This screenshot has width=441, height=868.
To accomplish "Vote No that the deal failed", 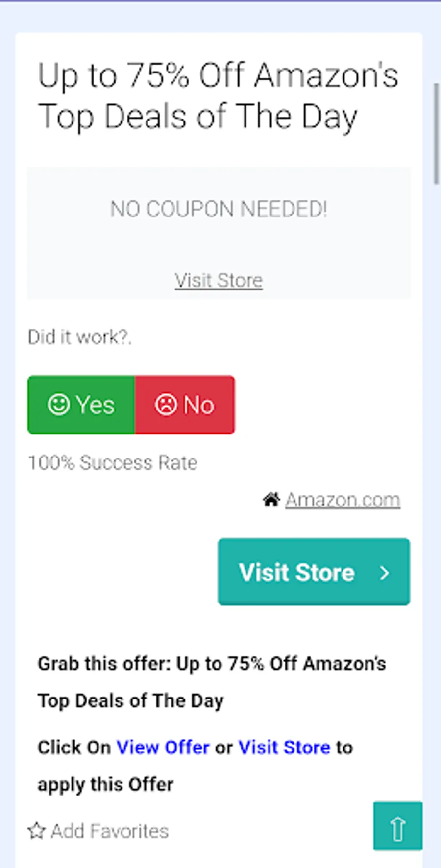I will tap(185, 405).
